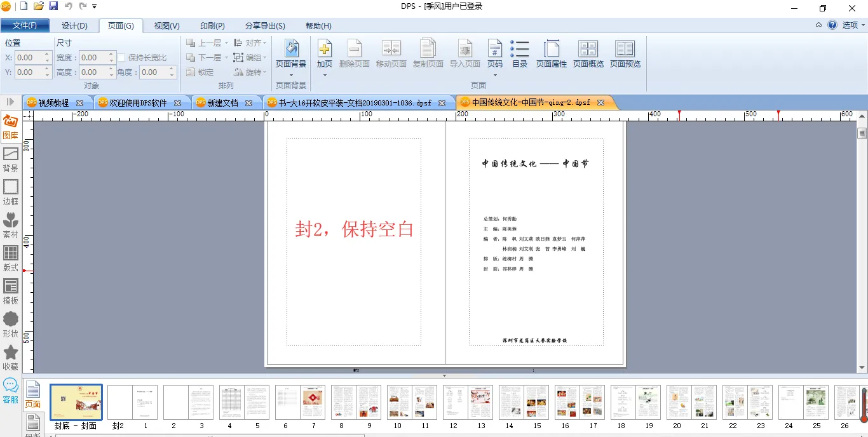Toggle the 保持长宽比 checkbox
Image resolution: width=868 pixels, height=437 pixels.
tap(121, 58)
